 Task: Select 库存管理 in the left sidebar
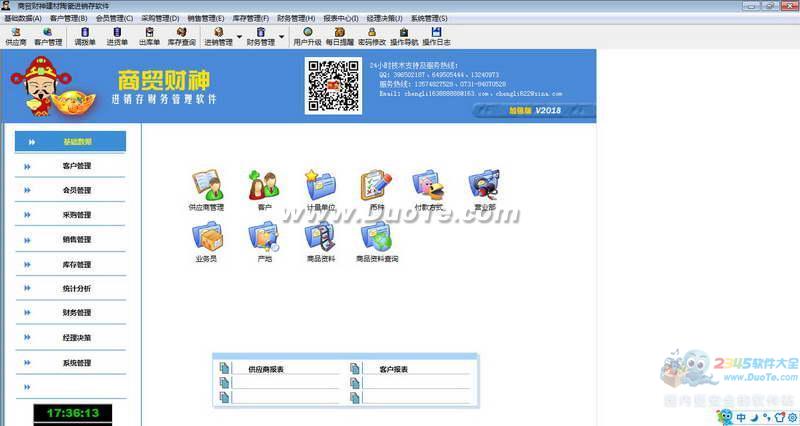tap(70, 264)
